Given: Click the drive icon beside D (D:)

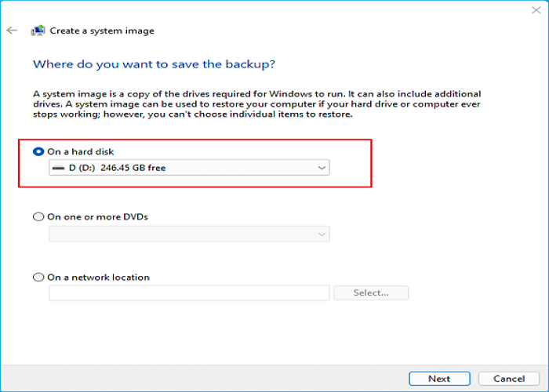Looking at the screenshot, I should click(x=58, y=168).
